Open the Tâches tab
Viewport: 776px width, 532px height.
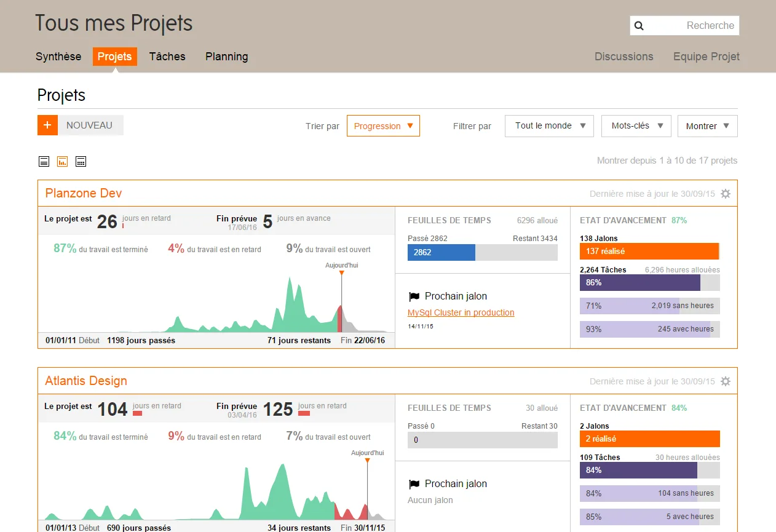pyautogui.click(x=167, y=57)
